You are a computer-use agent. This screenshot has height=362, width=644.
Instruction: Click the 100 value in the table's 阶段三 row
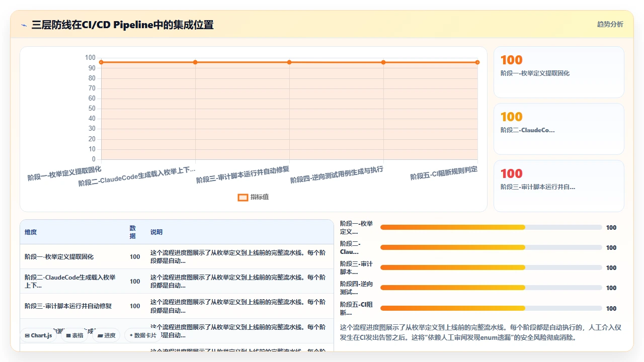(135, 306)
